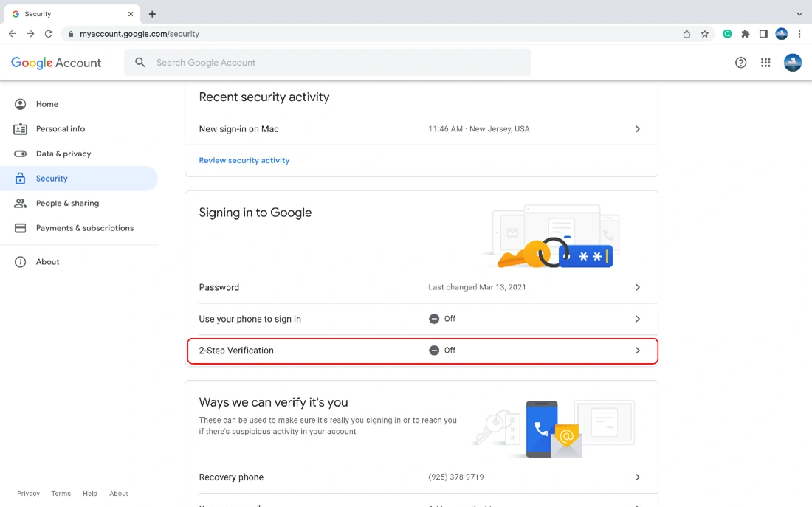Open the Privacy footer link

(29, 494)
